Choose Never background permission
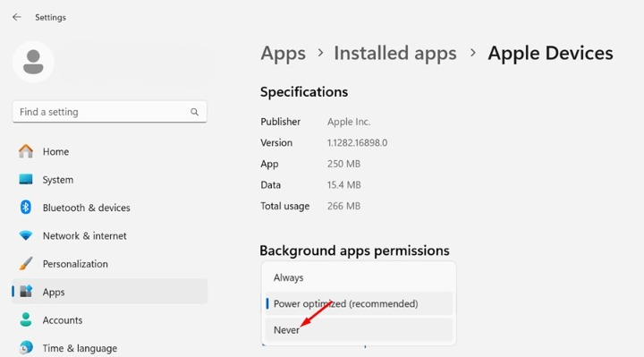This screenshot has width=644, height=357. [x=359, y=329]
